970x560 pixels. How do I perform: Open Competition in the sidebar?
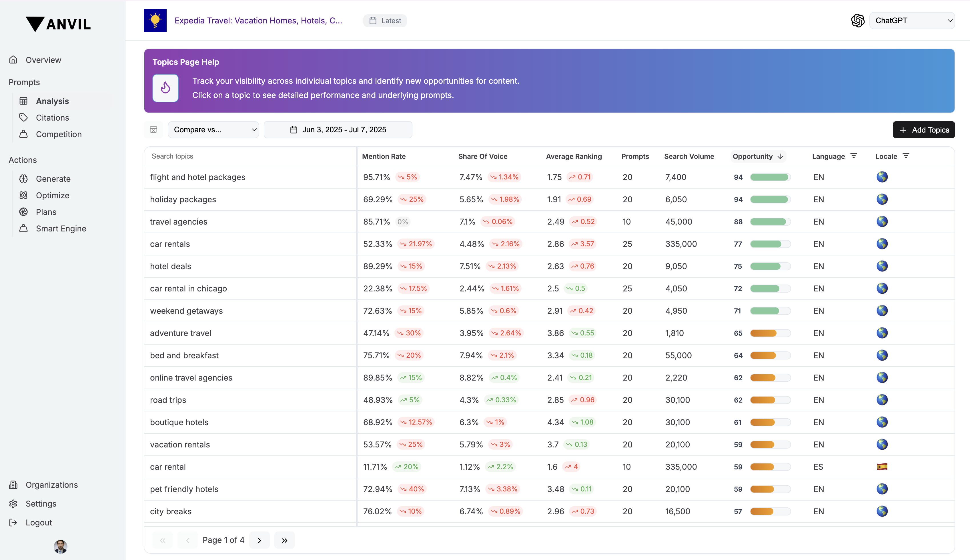coord(59,134)
